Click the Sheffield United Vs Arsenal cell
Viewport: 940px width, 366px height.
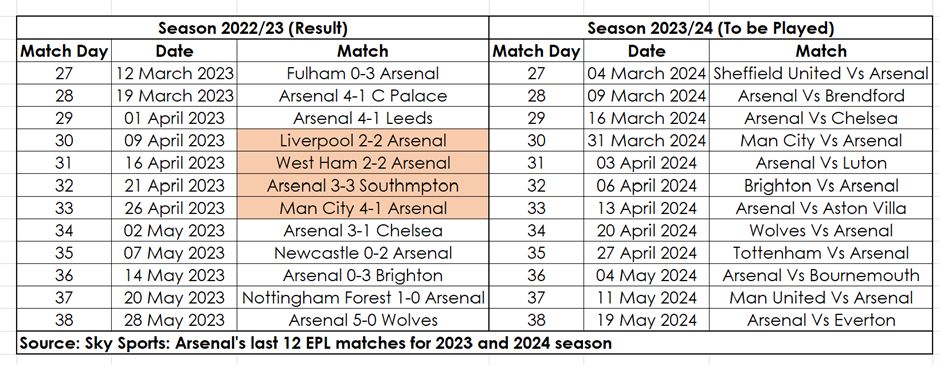(x=821, y=73)
